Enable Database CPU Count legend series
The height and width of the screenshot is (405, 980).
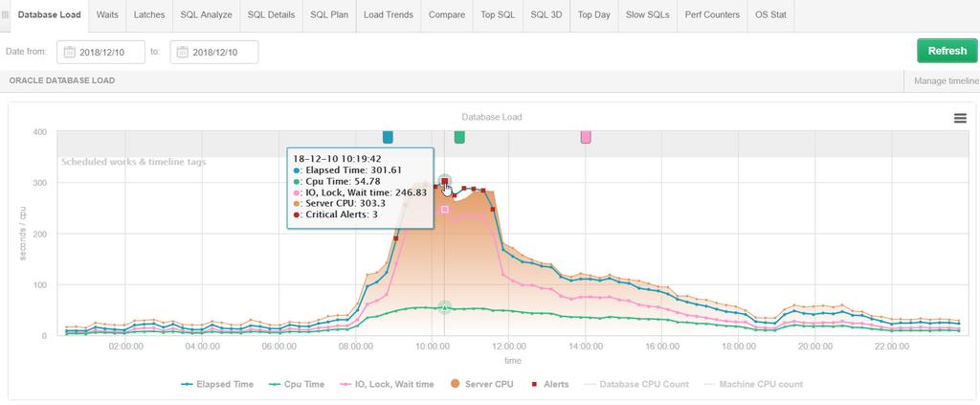pyautogui.click(x=635, y=384)
